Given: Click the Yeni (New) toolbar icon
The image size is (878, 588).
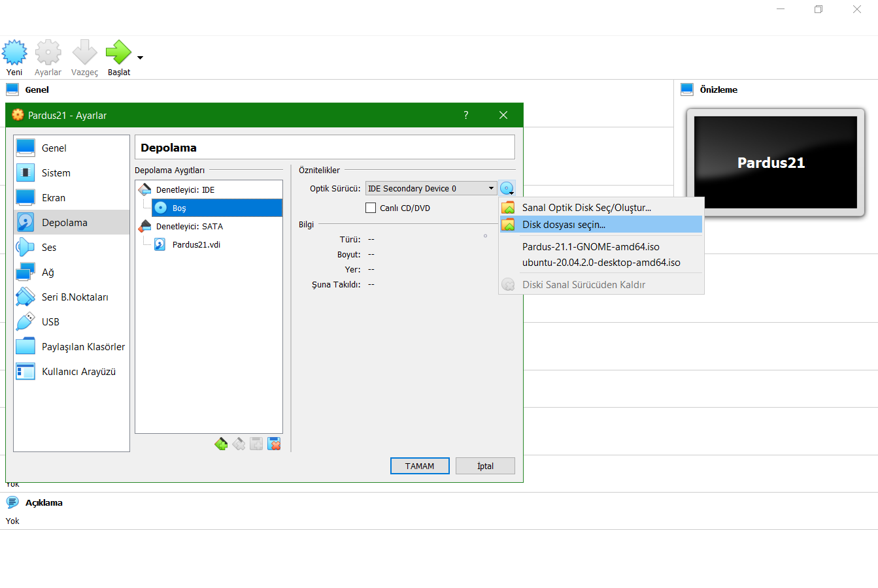Looking at the screenshot, I should 14,52.
